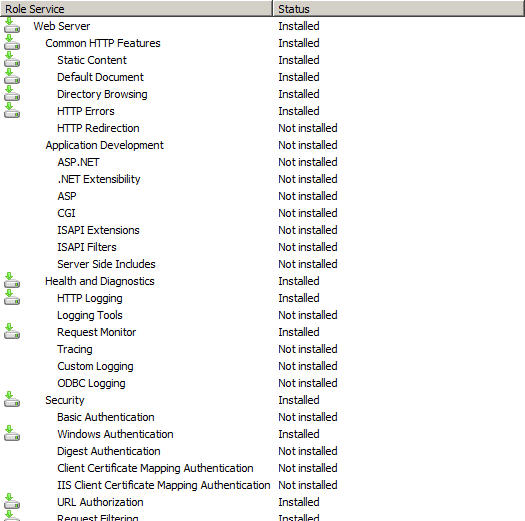Click the installed icon beside Request Monitor
Screen dimensions: 525x521
(x=12, y=332)
